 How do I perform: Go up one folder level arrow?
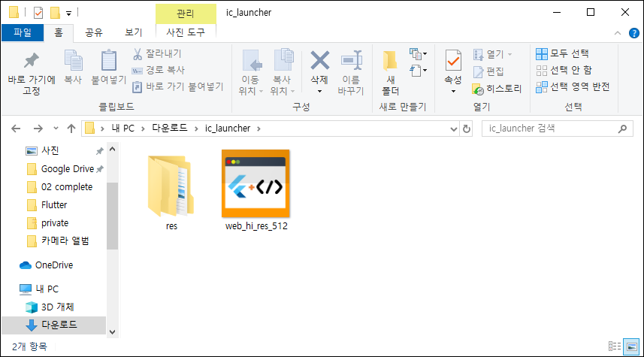[x=71, y=129]
